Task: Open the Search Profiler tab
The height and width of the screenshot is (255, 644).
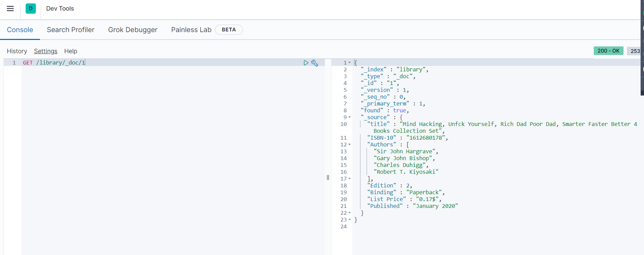Action: coord(71,30)
